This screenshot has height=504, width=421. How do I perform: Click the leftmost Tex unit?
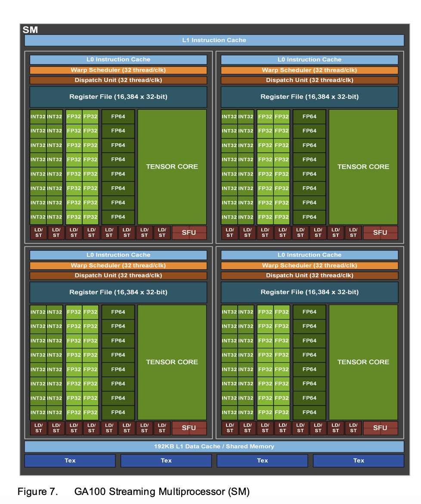tap(70, 461)
